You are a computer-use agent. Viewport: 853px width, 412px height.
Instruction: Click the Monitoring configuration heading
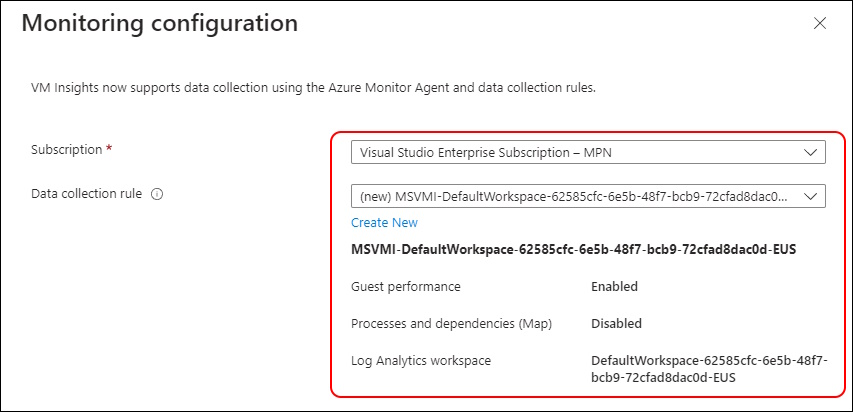coord(160,24)
